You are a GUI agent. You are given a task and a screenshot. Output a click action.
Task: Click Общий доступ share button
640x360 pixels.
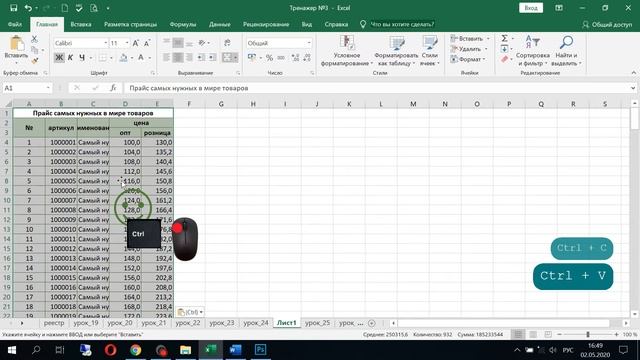(x=607, y=24)
